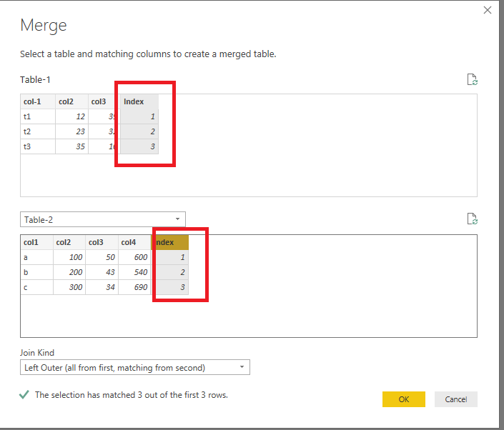
Task: Click value 300 in Table-2
Action: click(x=69, y=287)
